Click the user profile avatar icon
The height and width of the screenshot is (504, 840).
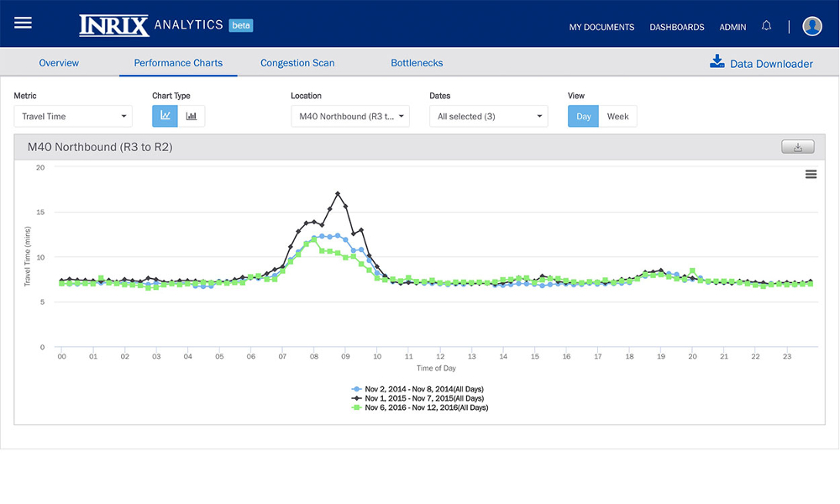[811, 25]
